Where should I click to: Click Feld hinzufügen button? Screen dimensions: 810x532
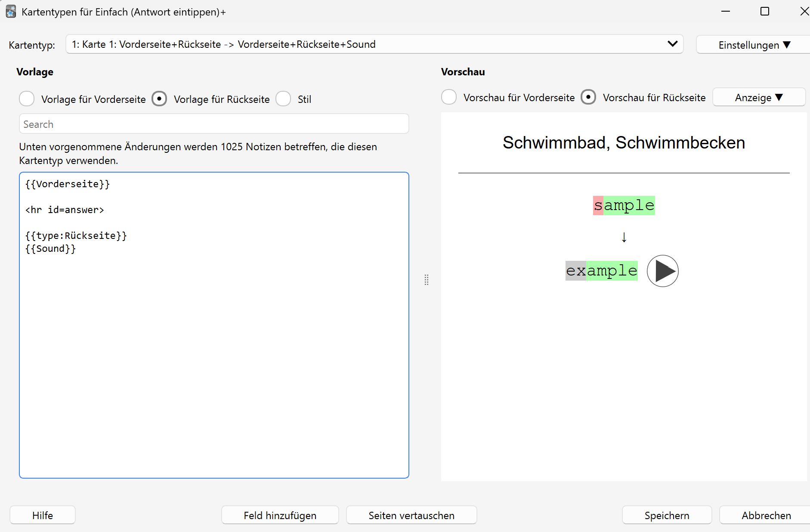click(280, 515)
